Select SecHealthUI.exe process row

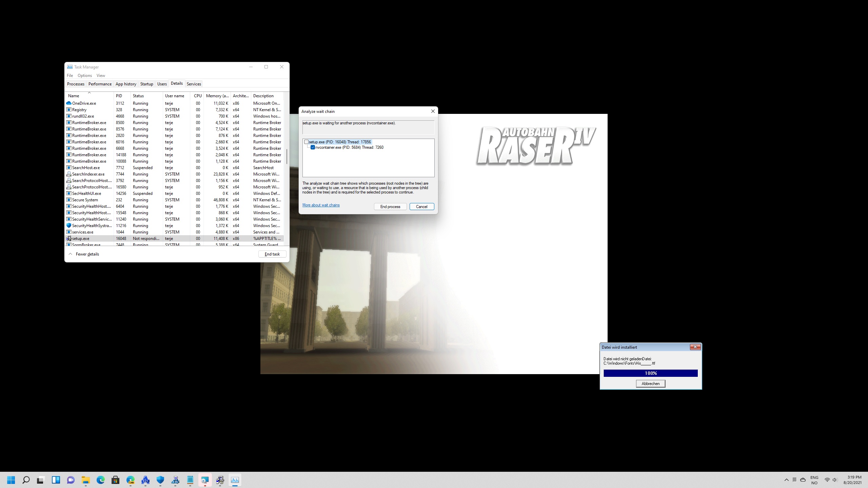coord(175,194)
